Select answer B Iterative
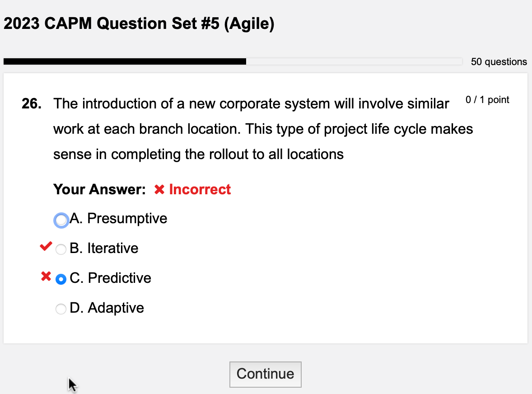Viewport: 532px width, 394px height. [x=61, y=249]
